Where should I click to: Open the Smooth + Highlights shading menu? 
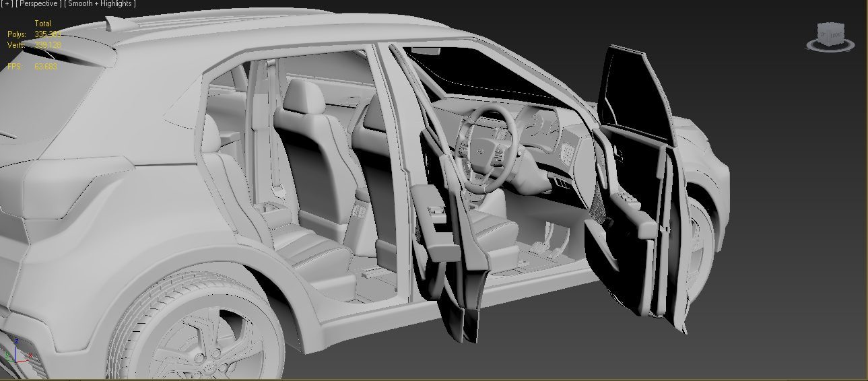[100, 3]
